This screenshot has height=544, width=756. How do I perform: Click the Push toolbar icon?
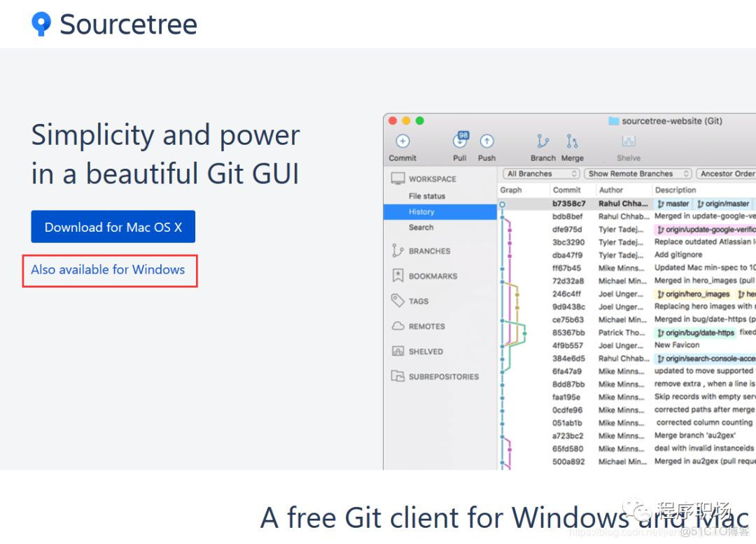click(x=487, y=141)
